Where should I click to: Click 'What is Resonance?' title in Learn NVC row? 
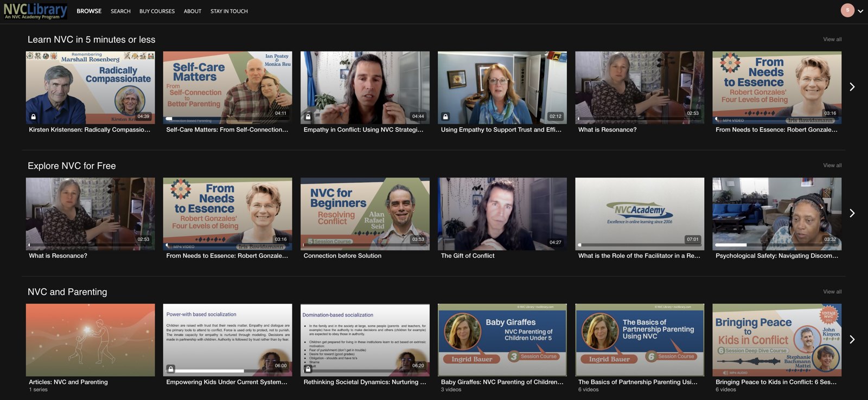coord(607,130)
